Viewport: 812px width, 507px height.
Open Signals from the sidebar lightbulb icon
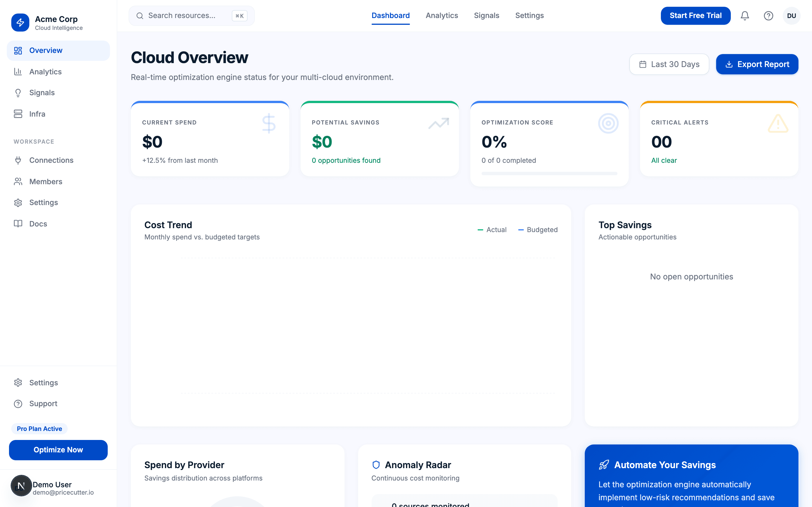point(18,93)
